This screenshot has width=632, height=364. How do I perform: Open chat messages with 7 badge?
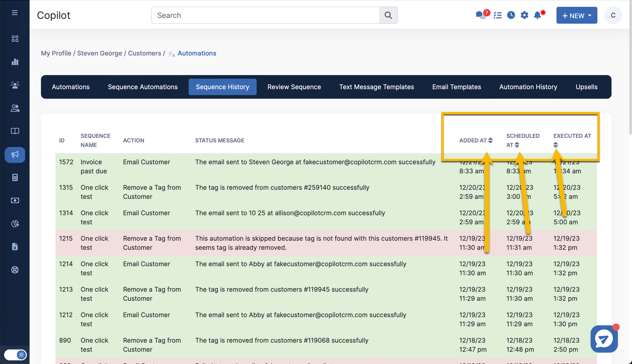coord(481,15)
